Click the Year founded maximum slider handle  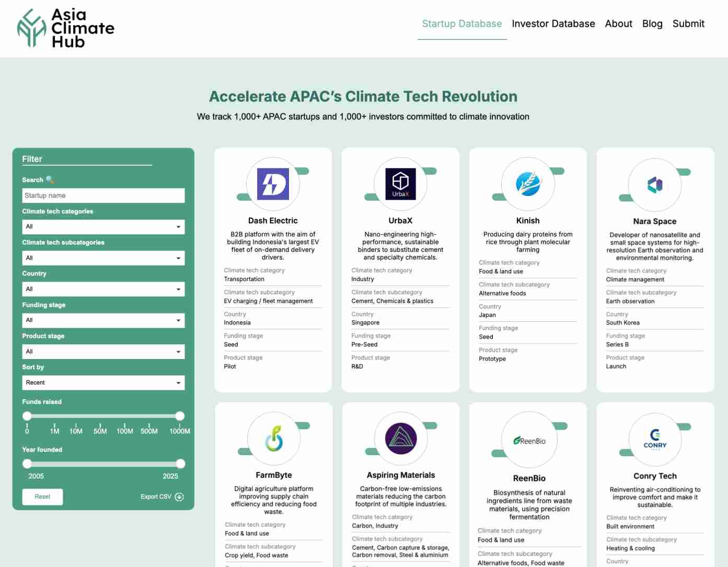tap(180, 464)
